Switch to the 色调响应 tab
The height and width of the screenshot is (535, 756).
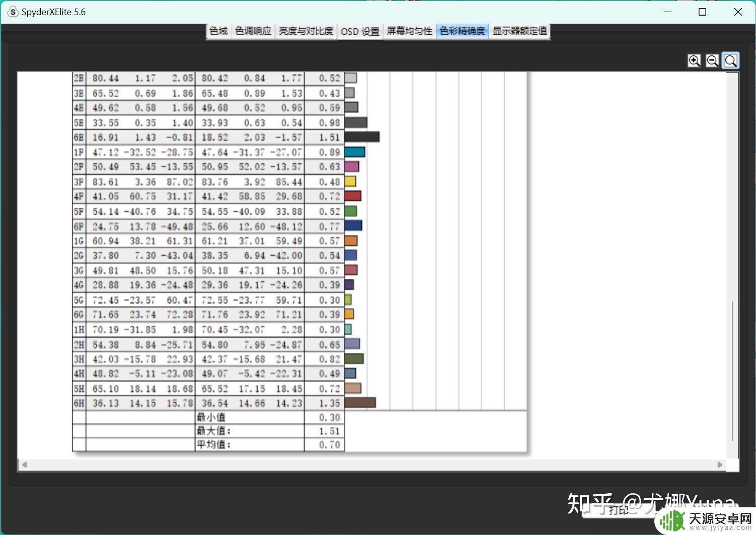tap(253, 31)
